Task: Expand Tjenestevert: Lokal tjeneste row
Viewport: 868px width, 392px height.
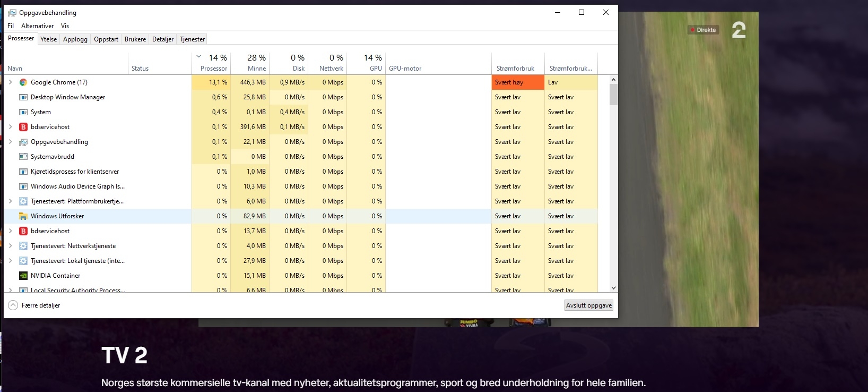Action: tap(10, 261)
